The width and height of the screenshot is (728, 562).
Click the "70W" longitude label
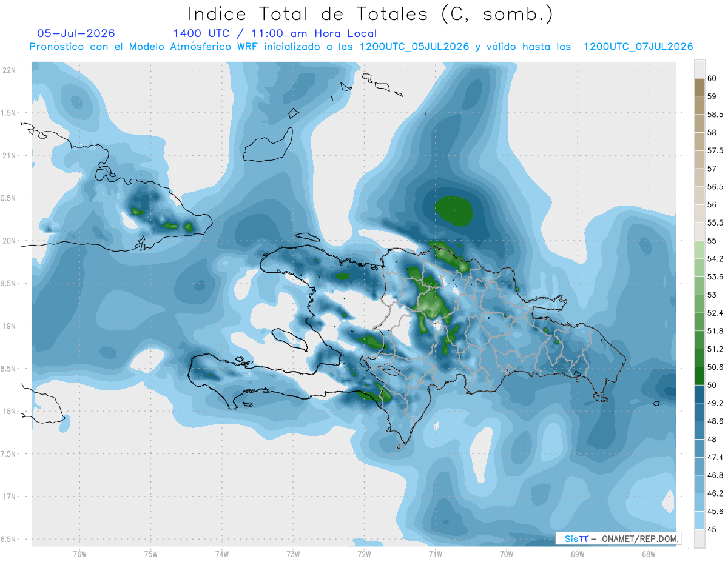click(507, 554)
